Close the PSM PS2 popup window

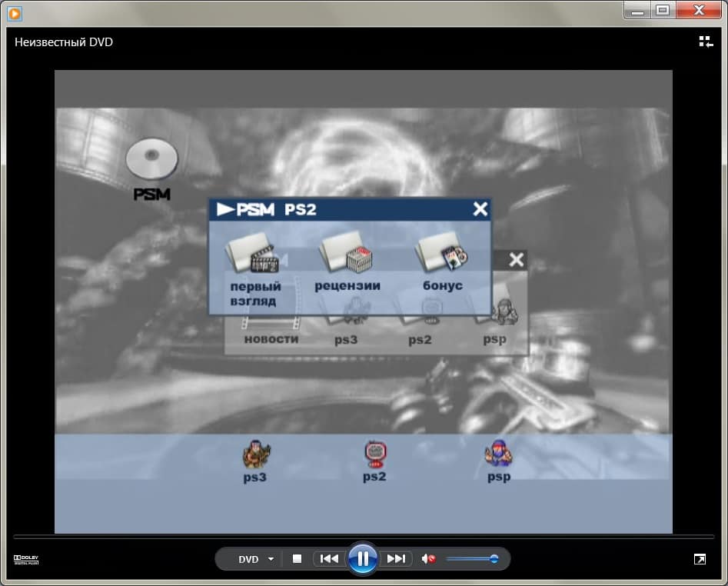[x=480, y=209]
